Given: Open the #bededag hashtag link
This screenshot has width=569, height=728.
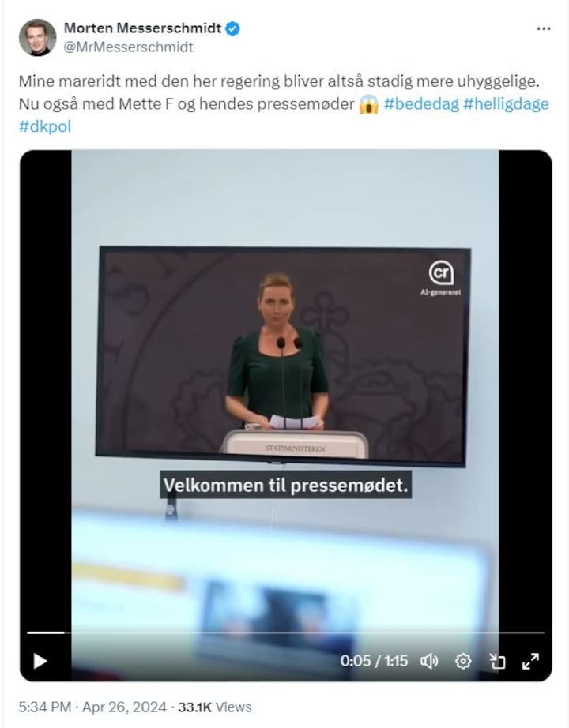Looking at the screenshot, I should point(421,103).
